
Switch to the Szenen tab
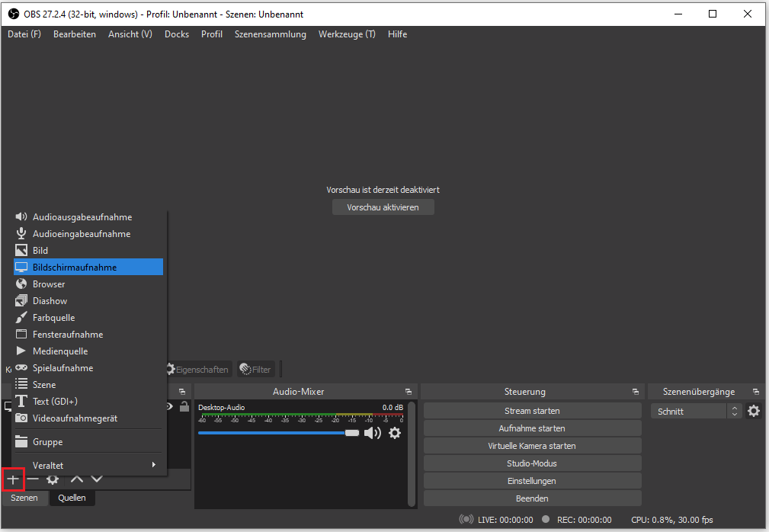pos(24,498)
